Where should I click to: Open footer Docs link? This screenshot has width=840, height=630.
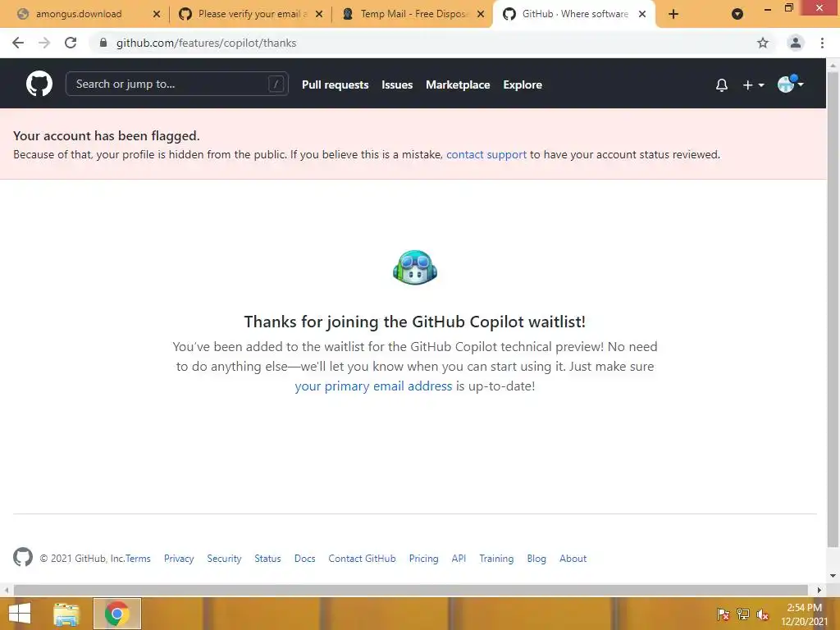pos(304,558)
